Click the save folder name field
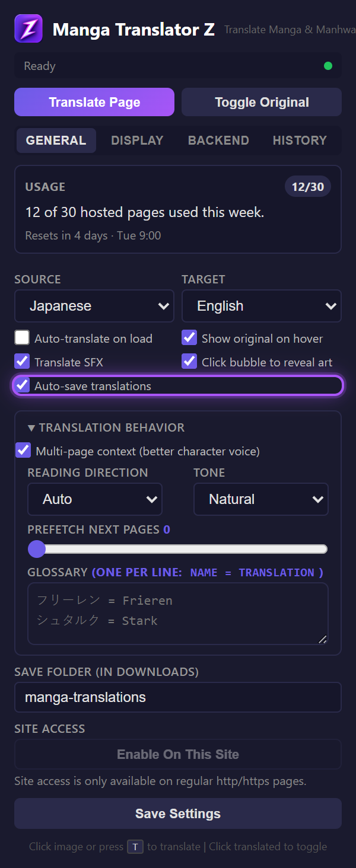 pos(178,697)
